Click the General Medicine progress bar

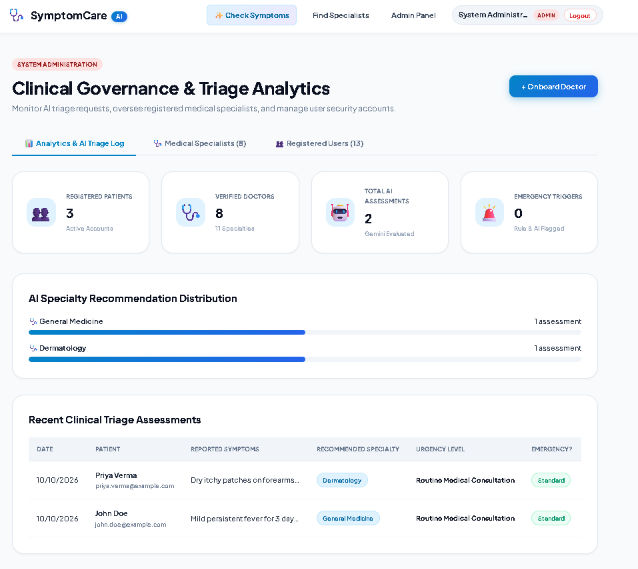click(x=305, y=333)
